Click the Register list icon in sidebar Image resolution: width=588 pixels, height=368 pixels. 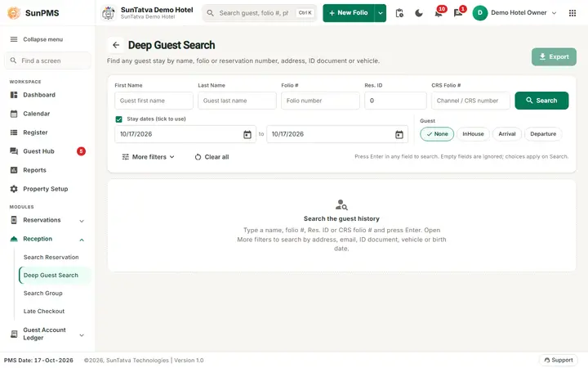[14, 132]
